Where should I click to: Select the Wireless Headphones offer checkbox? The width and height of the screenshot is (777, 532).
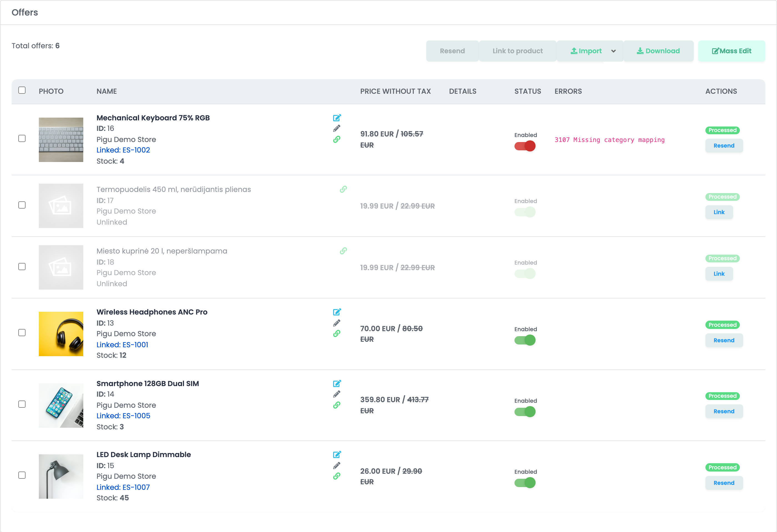coord(22,333)
